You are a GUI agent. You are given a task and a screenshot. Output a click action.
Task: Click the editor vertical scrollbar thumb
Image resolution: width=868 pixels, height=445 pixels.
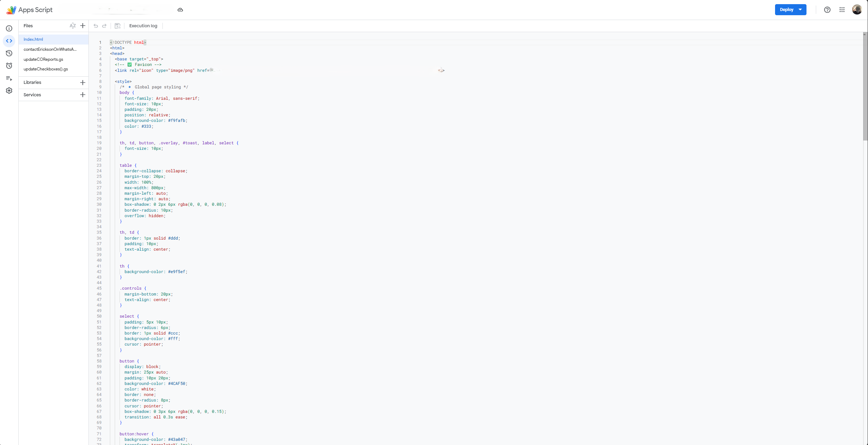pyautogui.click(x=865, y=86)
